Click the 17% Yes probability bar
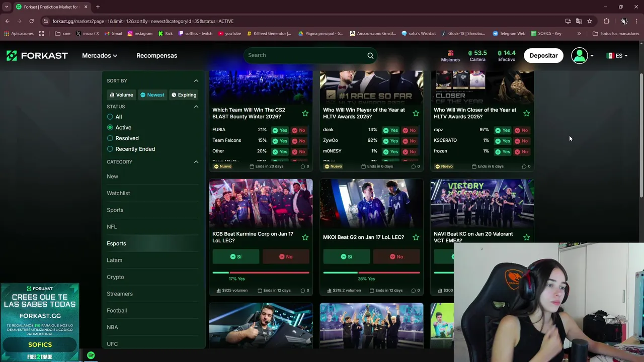 [x=261, y=273]
